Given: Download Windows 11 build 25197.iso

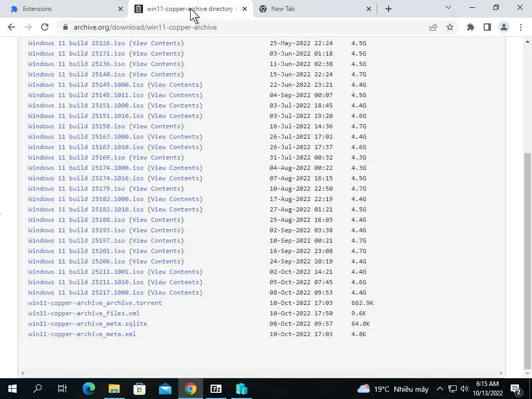Looking at the screenshot, I should click(x=77, y=241).
